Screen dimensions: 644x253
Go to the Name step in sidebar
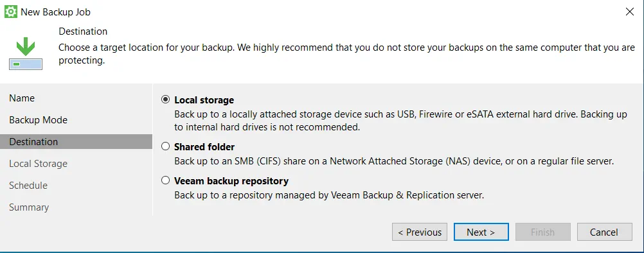tap(22, 98)
